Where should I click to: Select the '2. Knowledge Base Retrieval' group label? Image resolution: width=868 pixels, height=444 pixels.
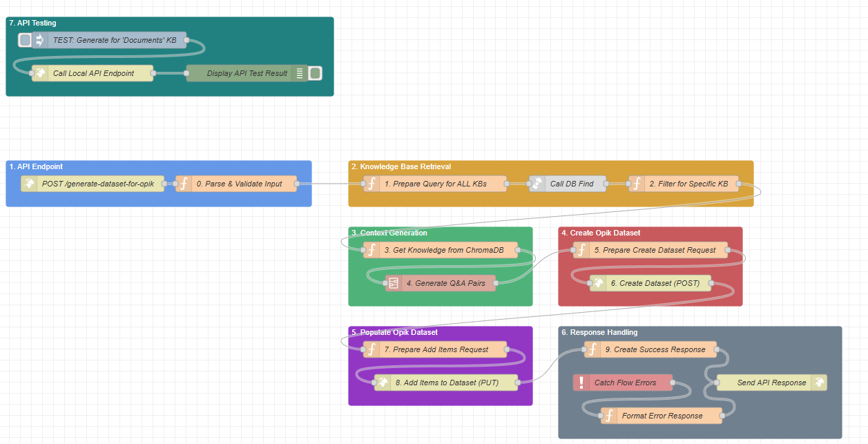(401, 166)
